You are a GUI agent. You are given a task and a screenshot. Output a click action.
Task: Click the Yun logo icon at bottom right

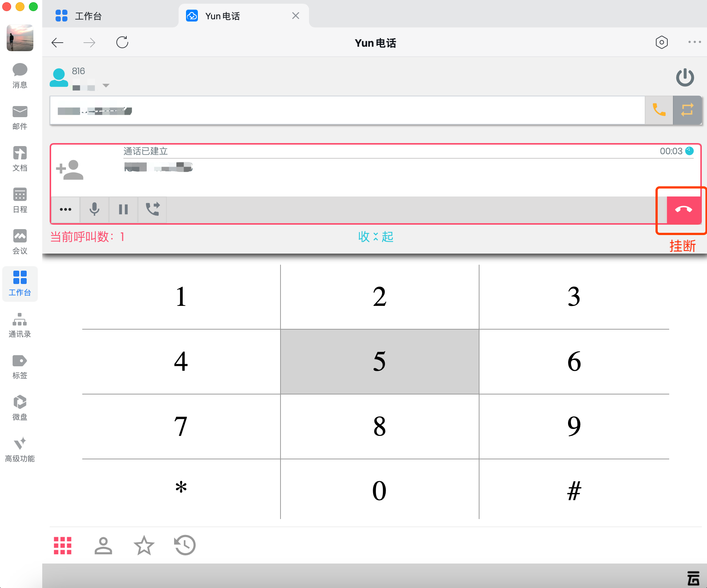[693, 578]
